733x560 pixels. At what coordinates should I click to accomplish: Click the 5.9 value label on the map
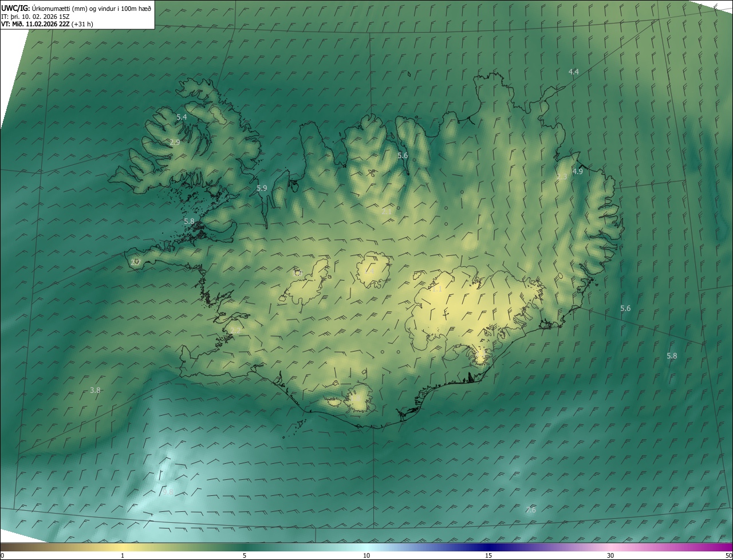262,188
